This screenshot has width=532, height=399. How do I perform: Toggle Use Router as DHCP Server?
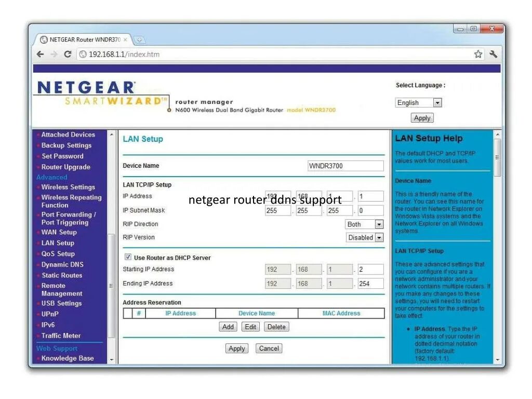128,257
